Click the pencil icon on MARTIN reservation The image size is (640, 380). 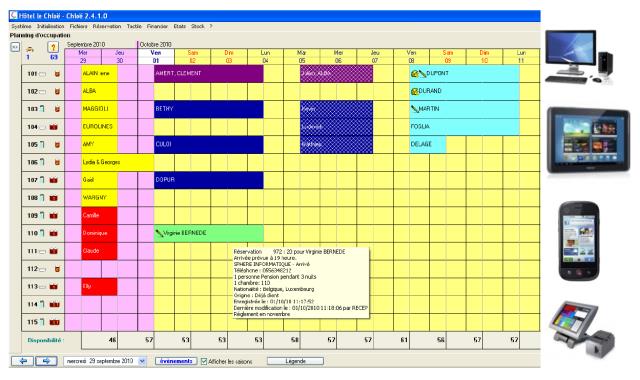pos(415,109)
